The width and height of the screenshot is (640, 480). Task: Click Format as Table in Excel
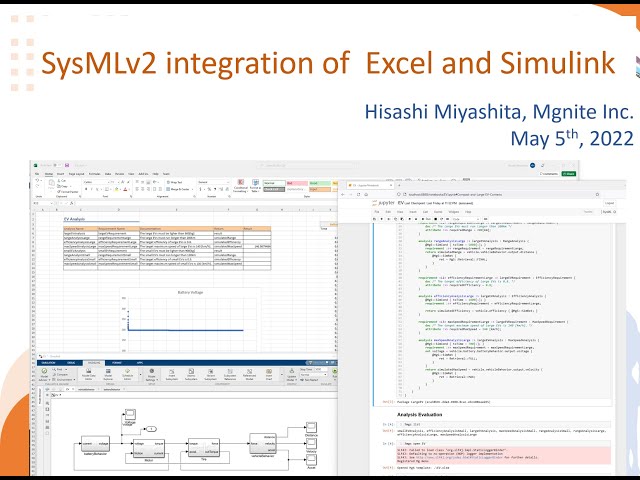256,186
